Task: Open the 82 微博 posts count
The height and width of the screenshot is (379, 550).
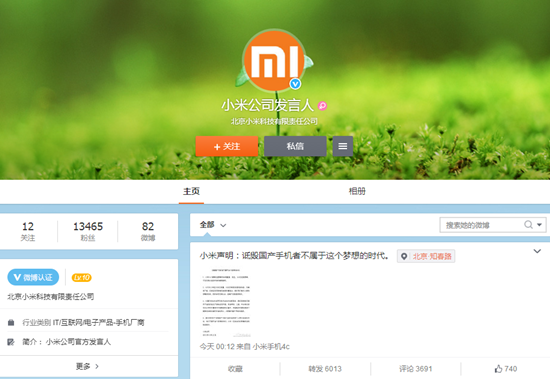Action: pyautogui.click(x=148, y=231)
